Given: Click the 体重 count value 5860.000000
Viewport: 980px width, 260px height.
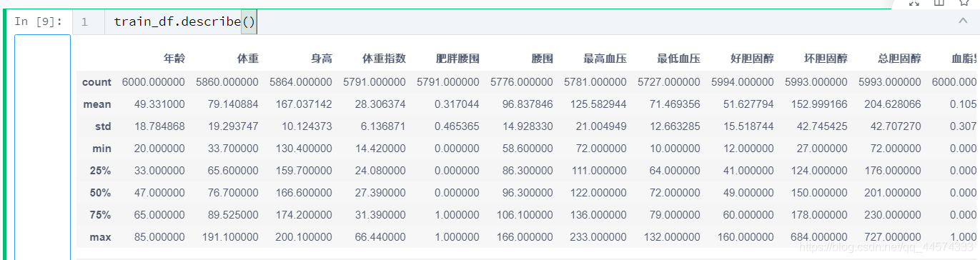Looking at the screenshot, I should tap(227, 82).
